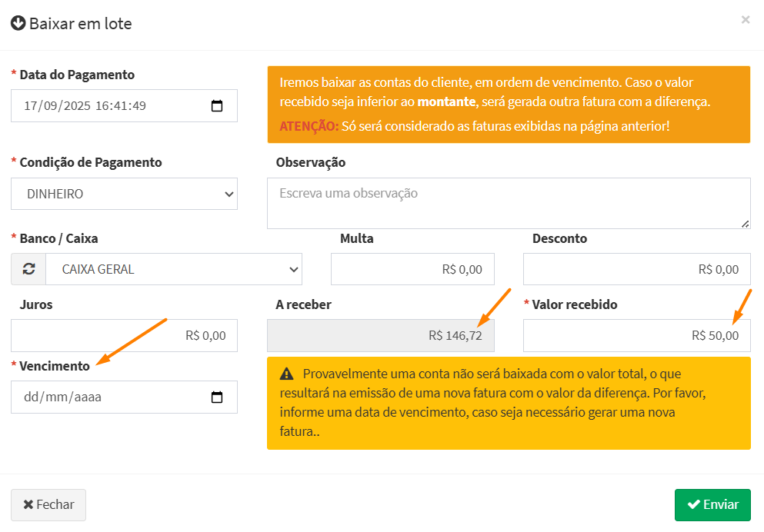Image resolution: width=764 pixels, height=532 pixels.
Task: Select the Desconto amount field
Action: click(636, 269)
